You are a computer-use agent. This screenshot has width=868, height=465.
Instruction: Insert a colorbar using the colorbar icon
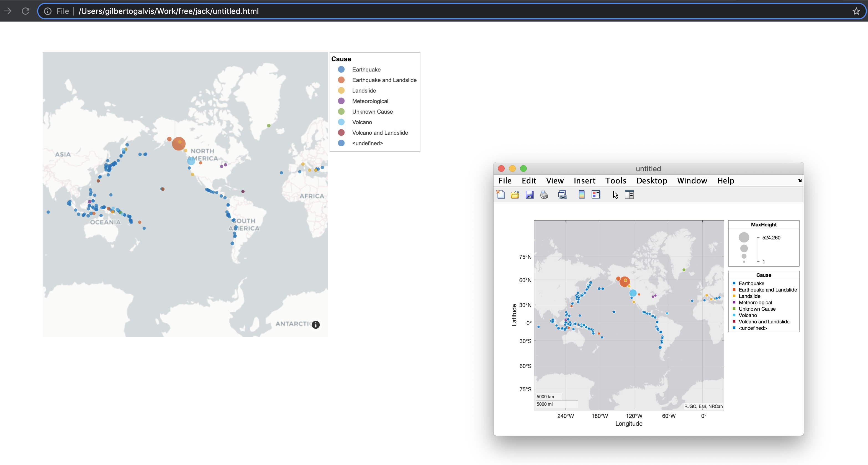tap(581, 195)
